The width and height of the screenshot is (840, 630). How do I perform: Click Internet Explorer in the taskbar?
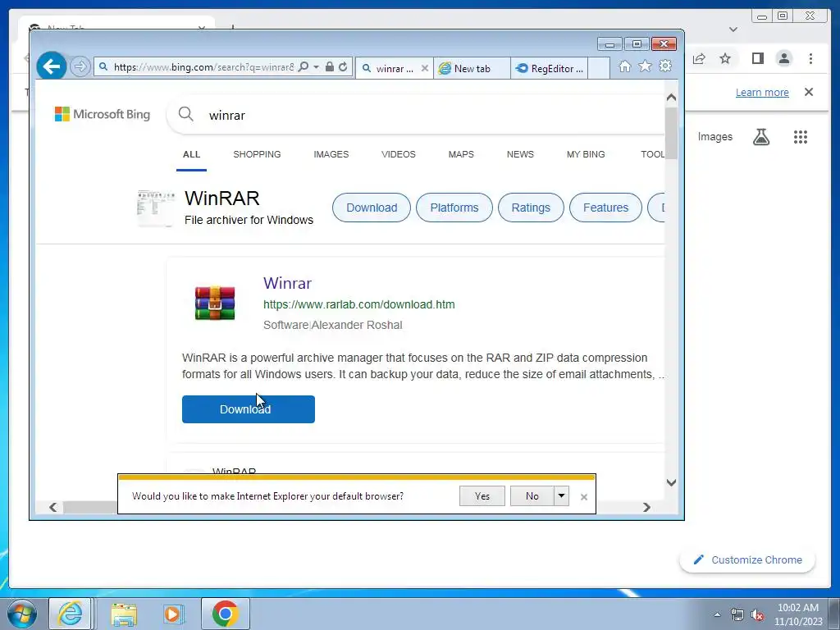tap(71, 614)
